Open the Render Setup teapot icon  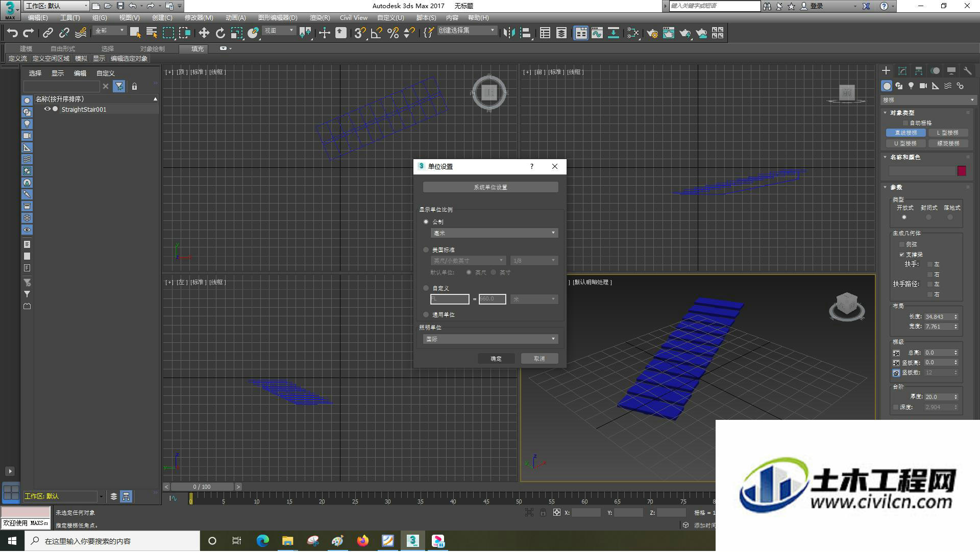[x=652, y=33]
